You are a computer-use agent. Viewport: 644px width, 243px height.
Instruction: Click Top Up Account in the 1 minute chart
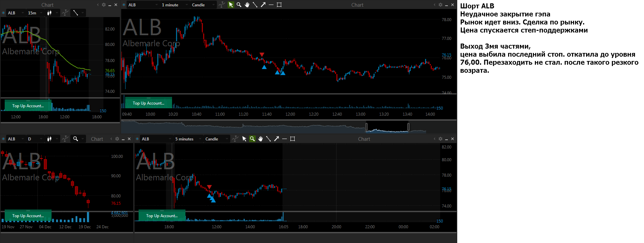pos(148,103)
